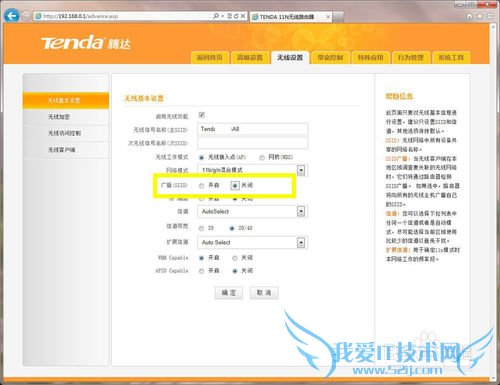Click the 取消 cancel button
This screenshot has width=500, height=385.
pyautogui.click(x=264, y=293)
